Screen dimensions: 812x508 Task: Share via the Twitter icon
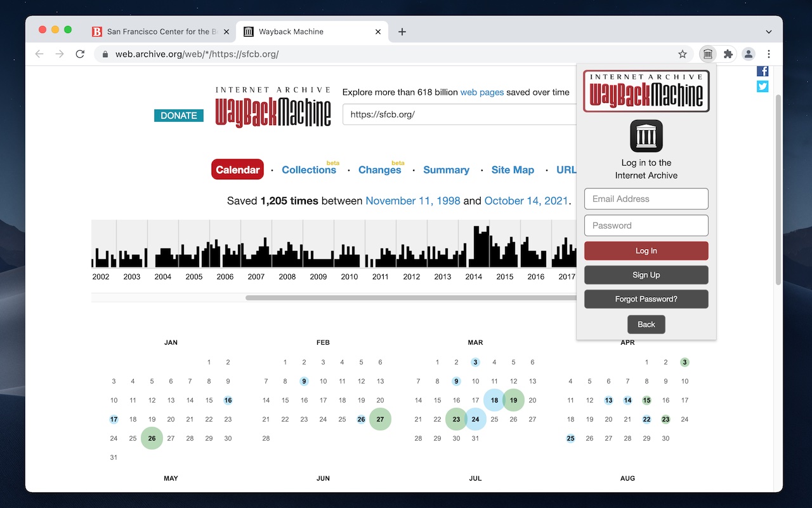tap(763, 86)
